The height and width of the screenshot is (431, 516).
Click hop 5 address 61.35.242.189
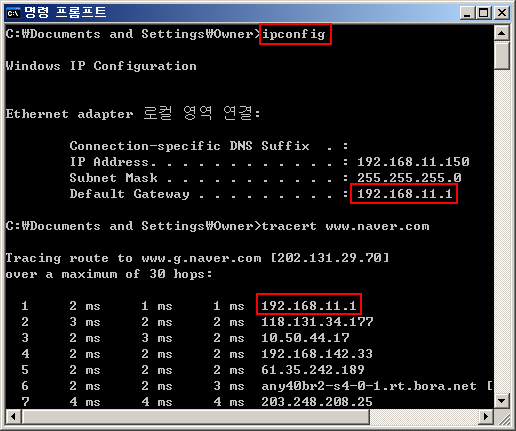pos(313,370)
